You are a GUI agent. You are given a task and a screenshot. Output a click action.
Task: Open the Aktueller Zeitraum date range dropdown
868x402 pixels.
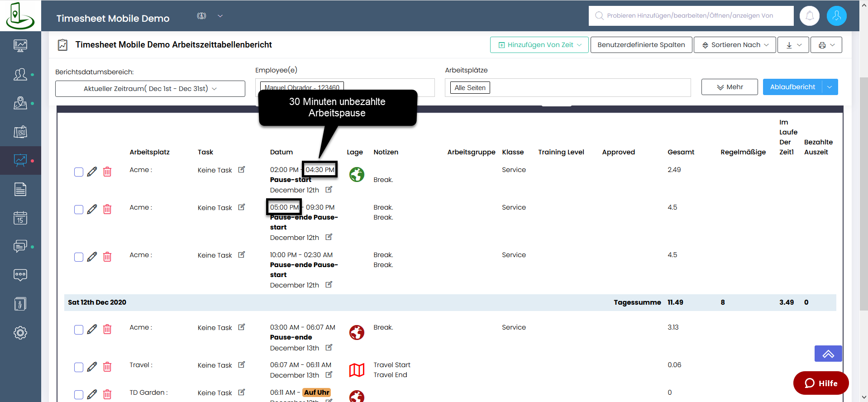pyautogui.click(x=150, y=89)
